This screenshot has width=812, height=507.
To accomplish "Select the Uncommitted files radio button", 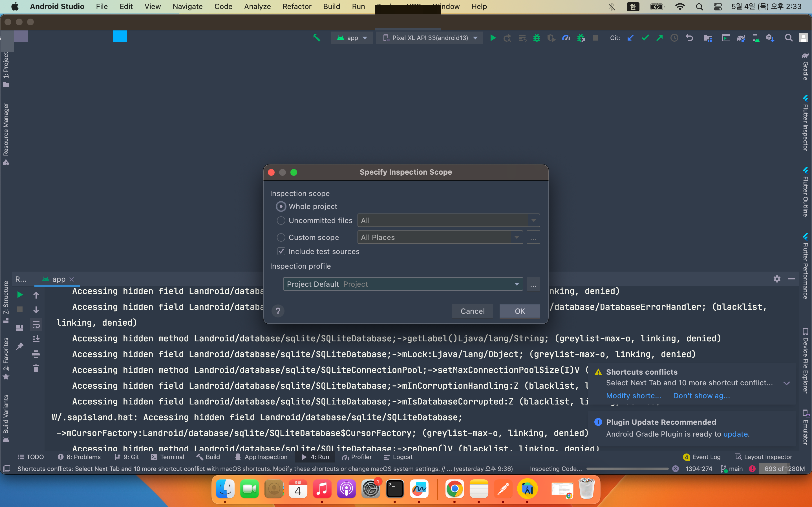I will point(281,221).
